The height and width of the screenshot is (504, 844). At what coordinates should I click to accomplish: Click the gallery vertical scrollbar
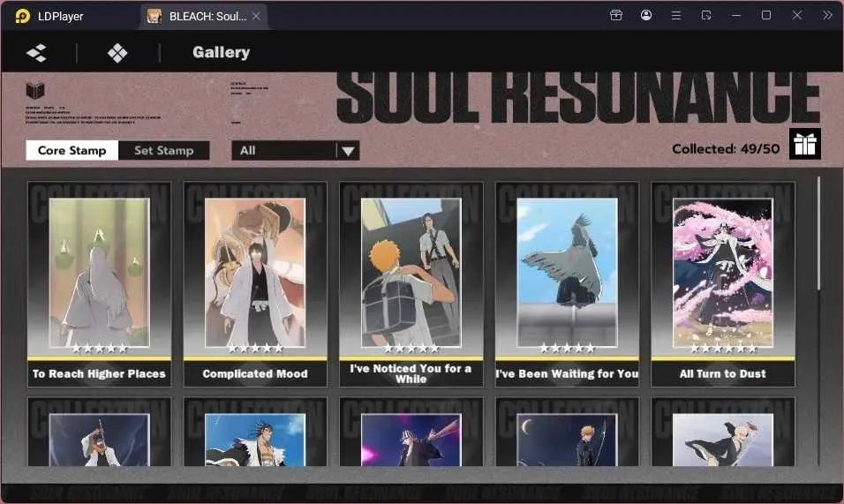pos(818,233)
